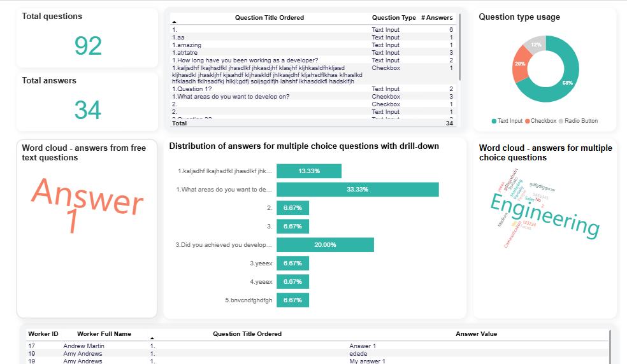This screenshot has width=627, height=364.
Task: Sort by Worker Full Name column header
Action: (x=104, y=333)
